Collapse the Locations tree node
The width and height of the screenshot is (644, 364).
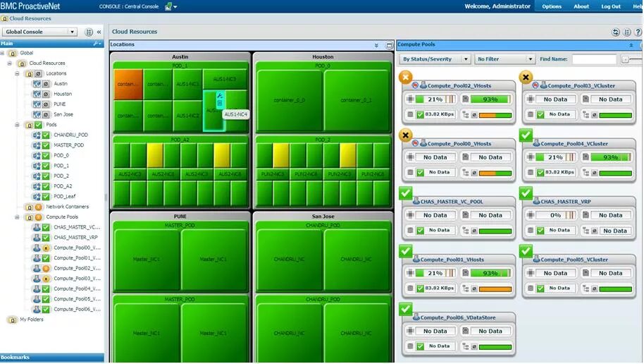coord(17,73)
